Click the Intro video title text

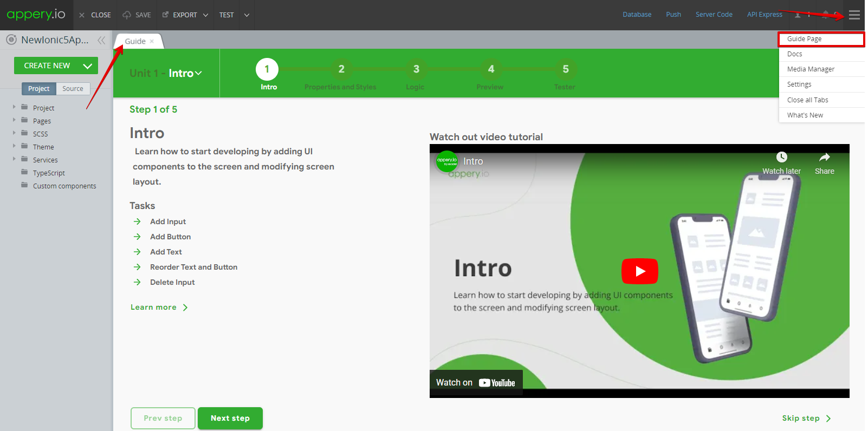[473, 161]
